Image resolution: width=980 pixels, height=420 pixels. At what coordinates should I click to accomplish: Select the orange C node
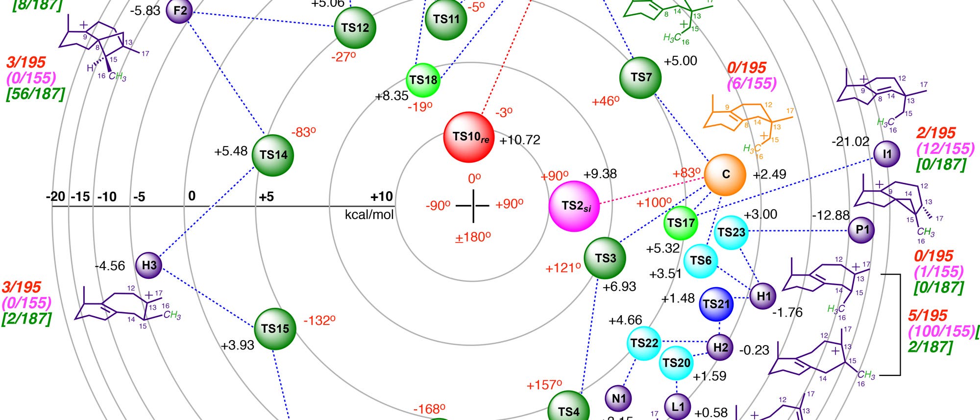pos(725,174)
